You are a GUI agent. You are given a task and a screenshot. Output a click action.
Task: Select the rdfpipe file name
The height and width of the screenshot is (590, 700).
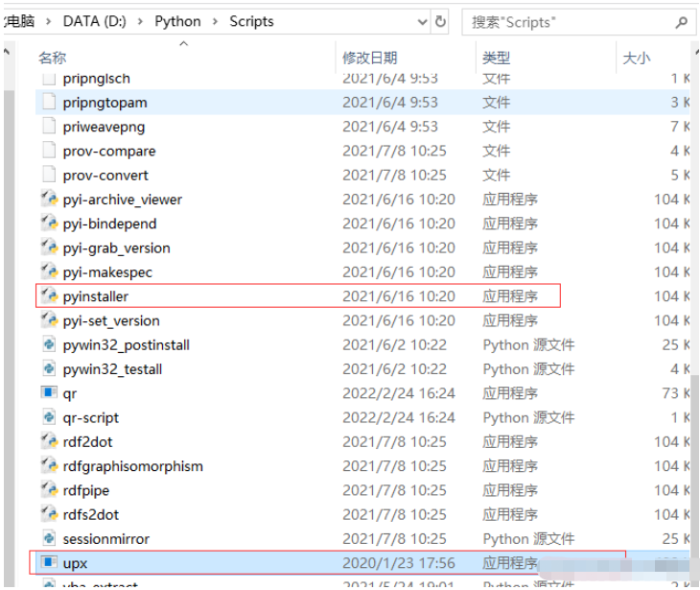(86, 490)
